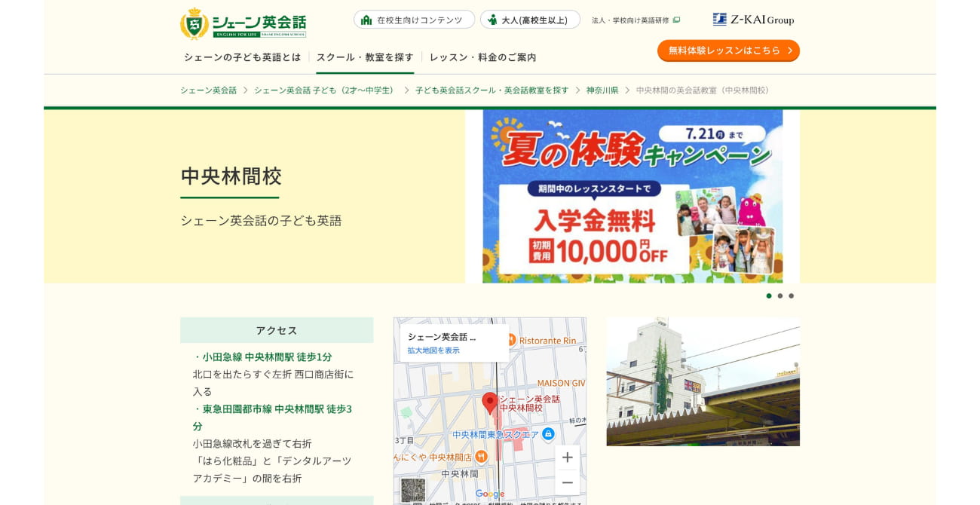Image resolution: width=980 pixels, height=505 pixels.
Task: Click the satellite view mini-map on the map
Action: (x=413, y=490)
